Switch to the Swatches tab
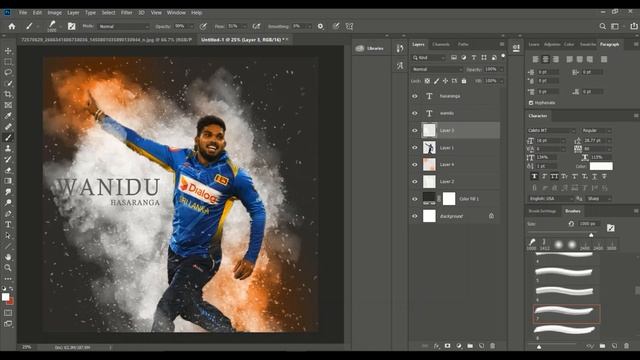This screenshot has width=640, height=360. pos(588,44)
